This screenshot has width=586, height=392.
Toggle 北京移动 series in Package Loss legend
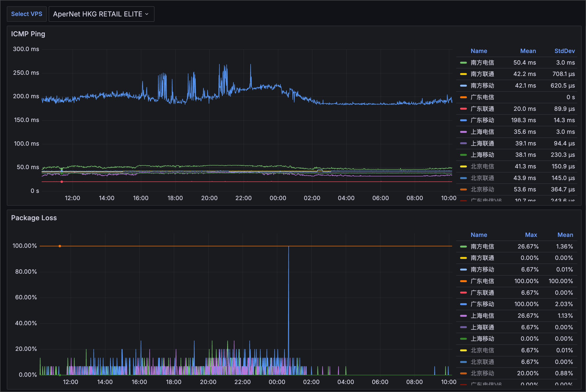pos(482,373)
